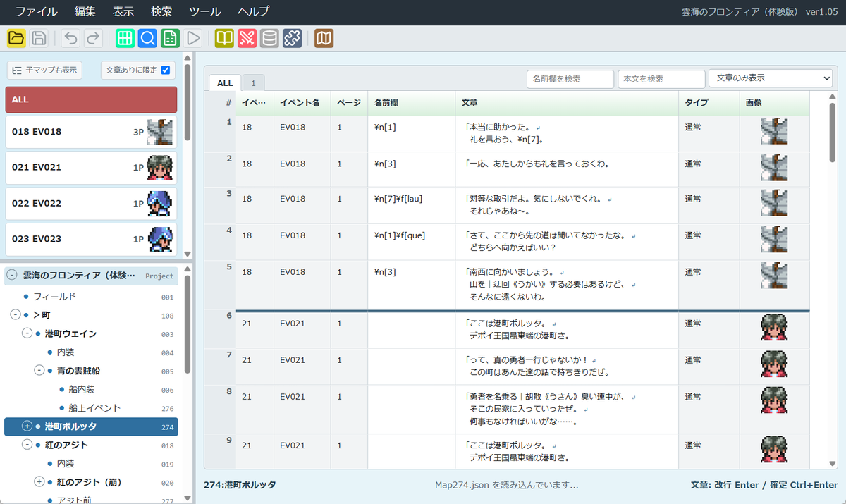Click text cell 「本当に助かった。
846x504 pixels.
[x=567, y=134]
